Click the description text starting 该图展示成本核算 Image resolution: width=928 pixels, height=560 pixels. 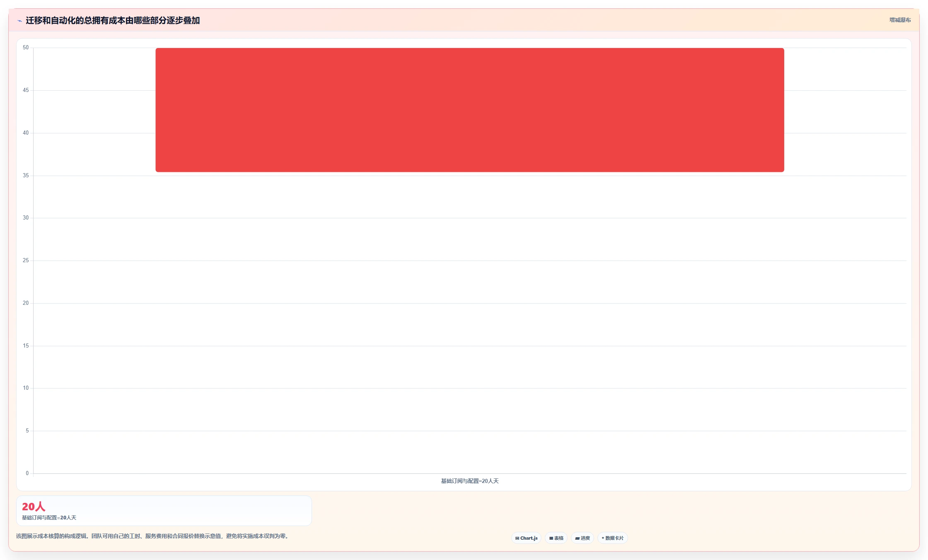(x=152, y=536)
